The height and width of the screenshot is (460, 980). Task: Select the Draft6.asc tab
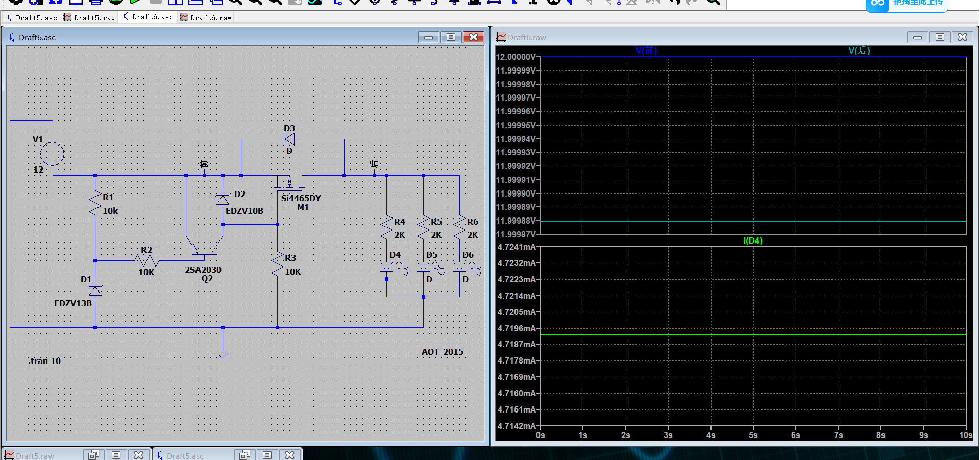coord(148,17)
